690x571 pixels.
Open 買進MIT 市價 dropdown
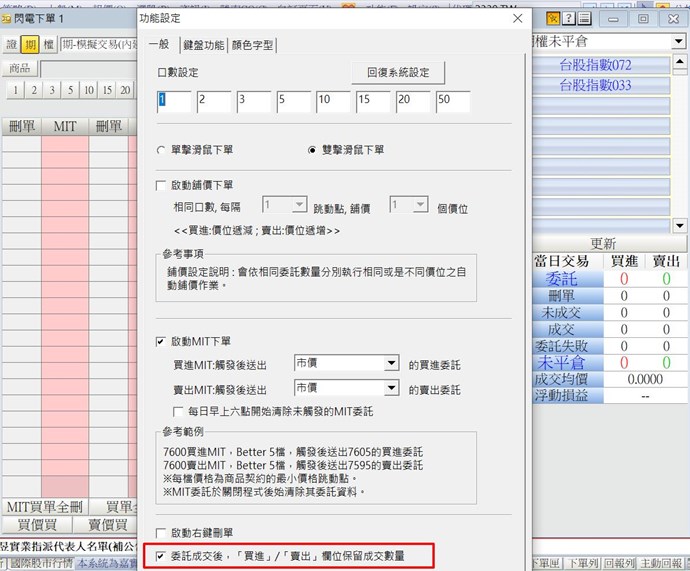(391, 363)
